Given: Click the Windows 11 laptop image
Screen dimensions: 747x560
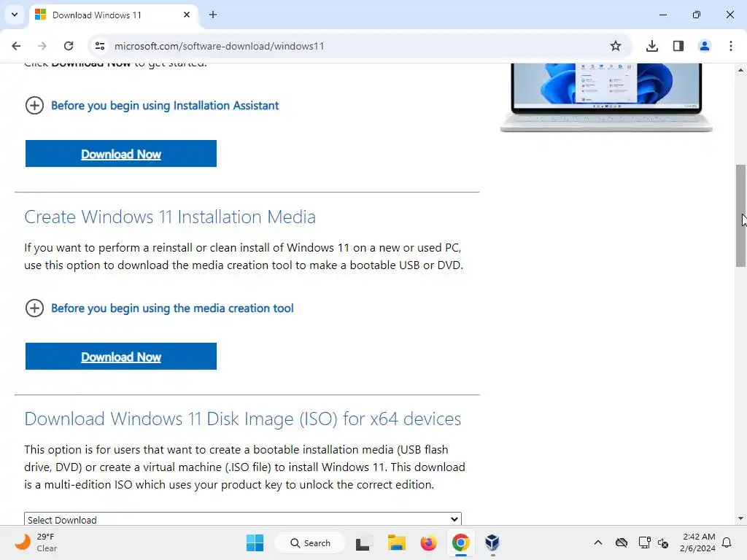Looking at the screenshot, I should (x=606, y=98).
